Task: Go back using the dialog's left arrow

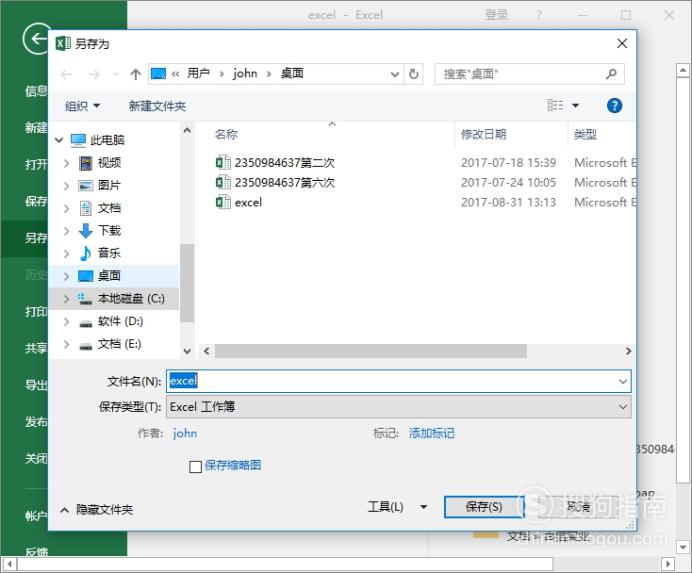Action: [66, 74]
